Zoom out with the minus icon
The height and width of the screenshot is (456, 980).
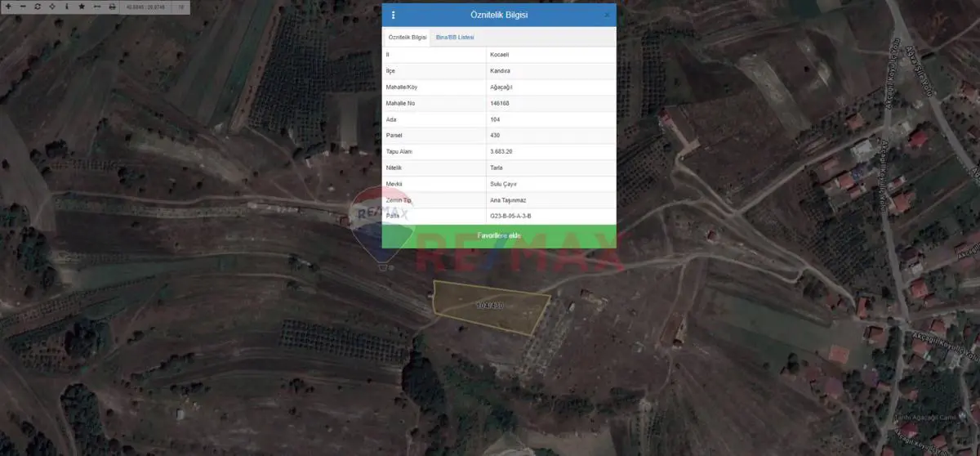tap(23, 7)
